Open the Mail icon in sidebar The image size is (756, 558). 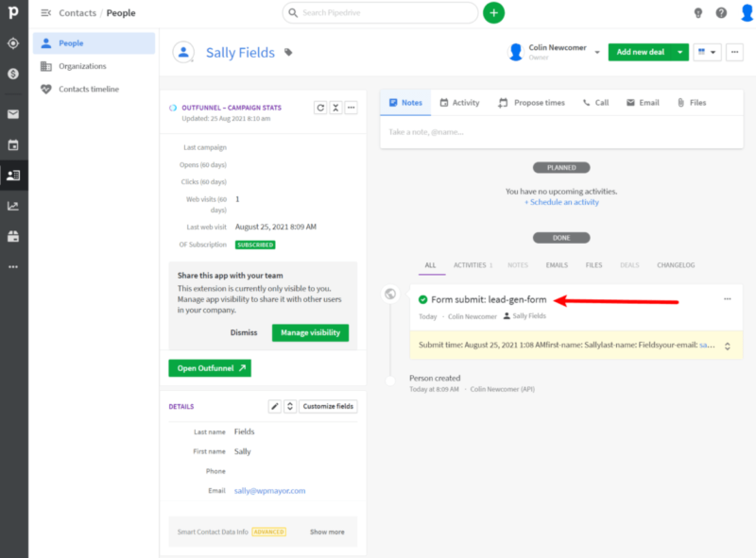tap(13, 114)
